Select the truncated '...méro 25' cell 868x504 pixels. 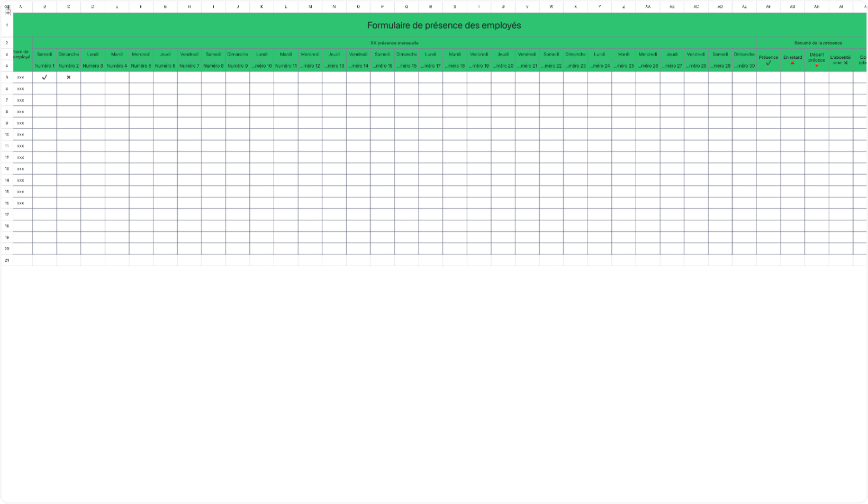pos(623,66)
